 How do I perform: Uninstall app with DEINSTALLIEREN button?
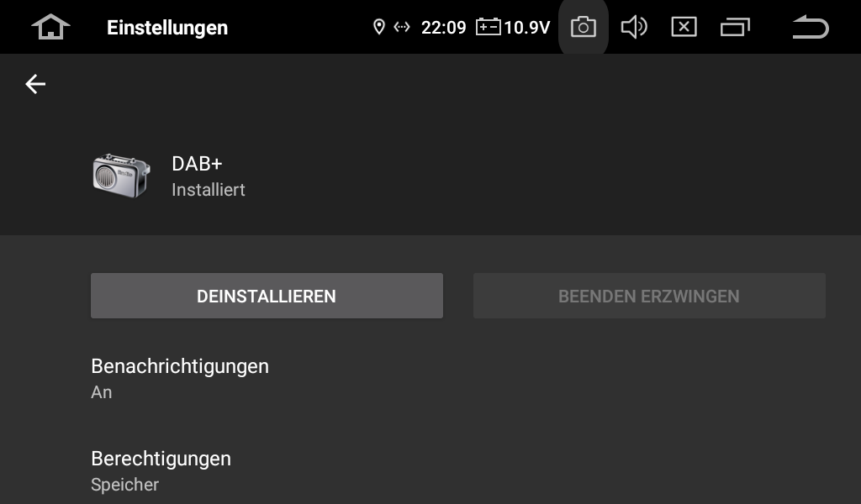pos(267,296)
